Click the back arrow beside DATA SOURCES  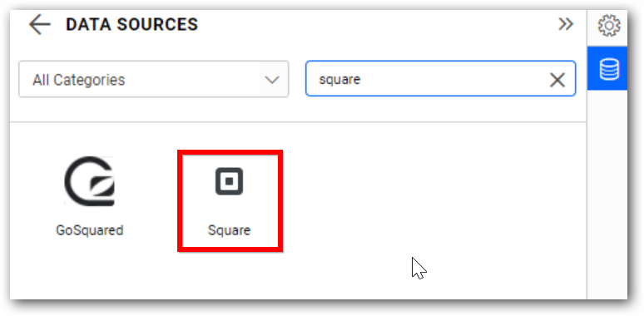(x=39, y=25)
